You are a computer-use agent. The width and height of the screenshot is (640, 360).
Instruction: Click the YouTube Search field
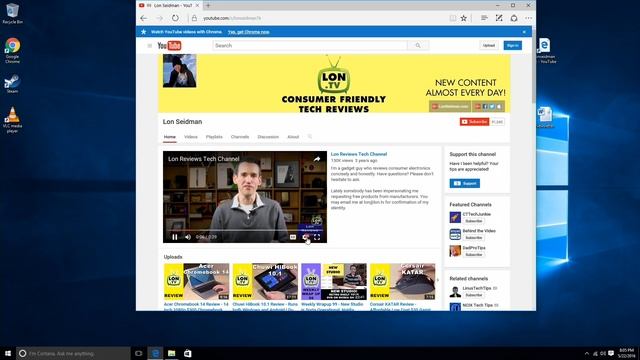coord(310,46)
